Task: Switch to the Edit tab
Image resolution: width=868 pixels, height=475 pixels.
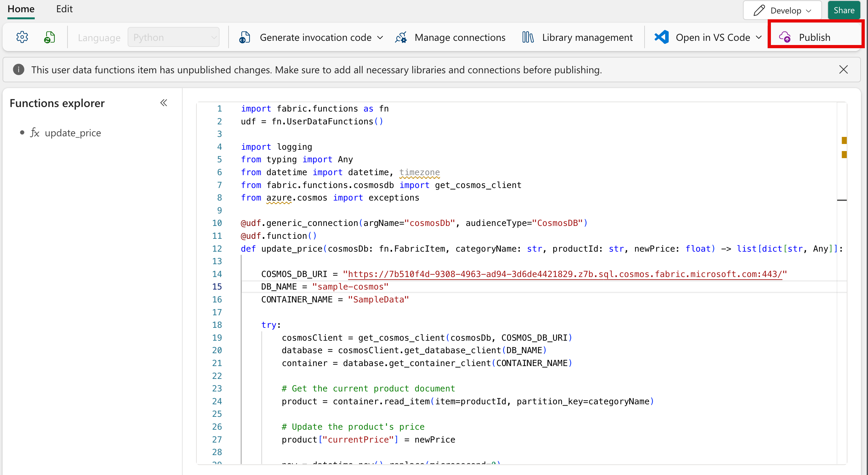Action: click(x=64, y=9)
